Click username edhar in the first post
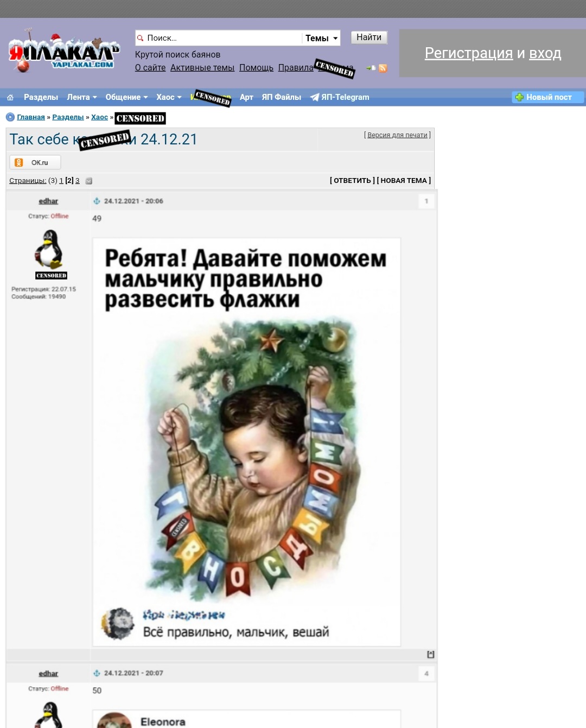 (x=48, y=201)
